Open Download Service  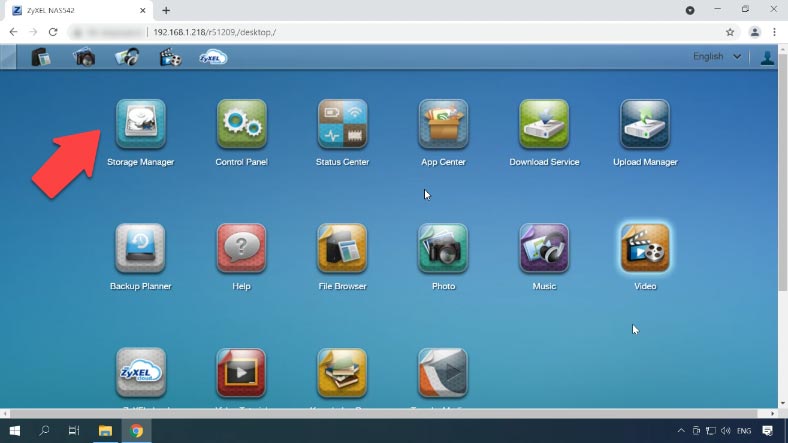544,124
